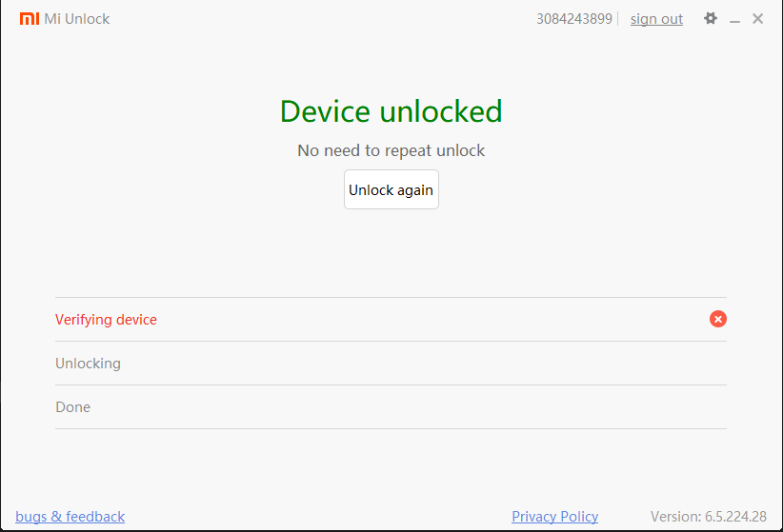This screenshot has width=783, height=532.
Task: Sign out of the Mi account
Action: click(656, 19)
